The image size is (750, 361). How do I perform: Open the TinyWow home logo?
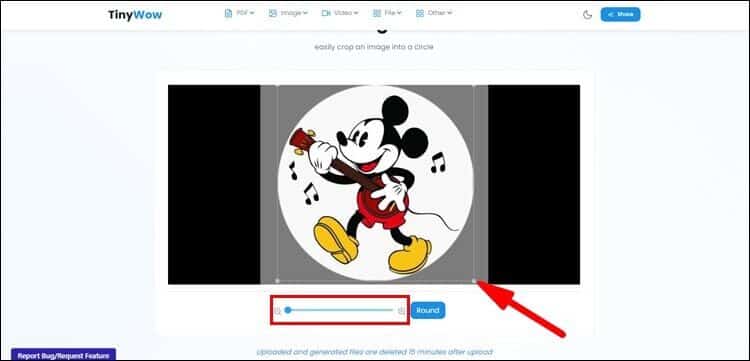135,15
